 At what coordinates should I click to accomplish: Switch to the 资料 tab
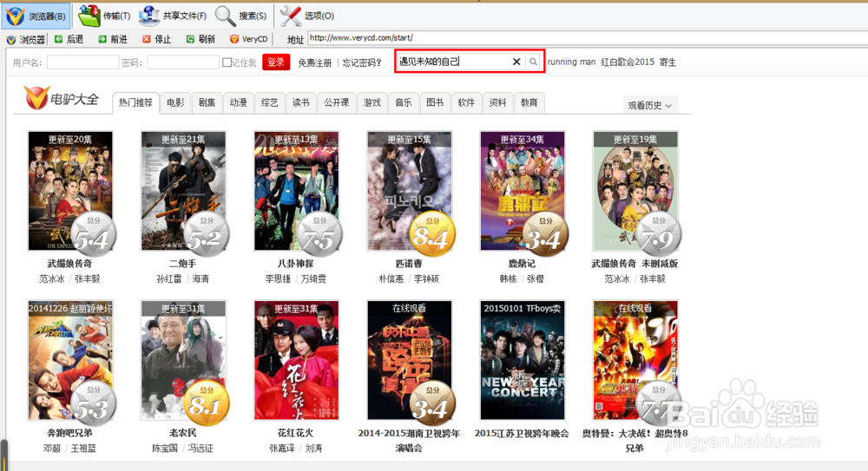(497, 102)
